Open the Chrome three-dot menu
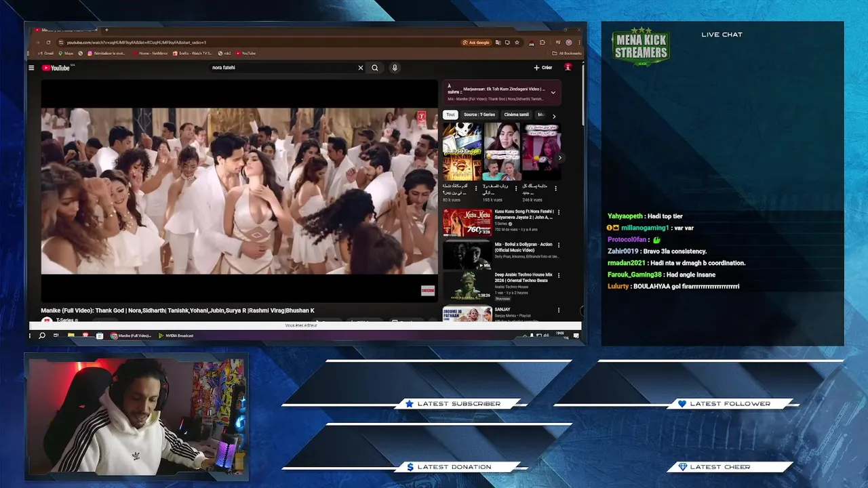Screen dimensions: 868x488 (x=579, y=42)
